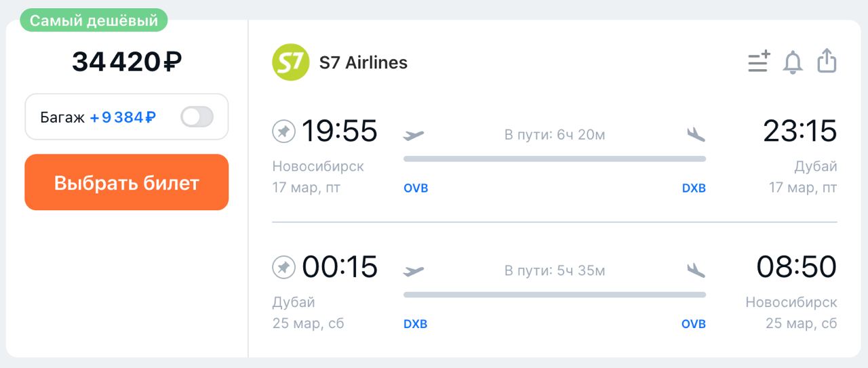The image size is (868, 368).
Task: Pin the 19:55 Novosibirsk departure flight
Action: (x=283, y=131)
